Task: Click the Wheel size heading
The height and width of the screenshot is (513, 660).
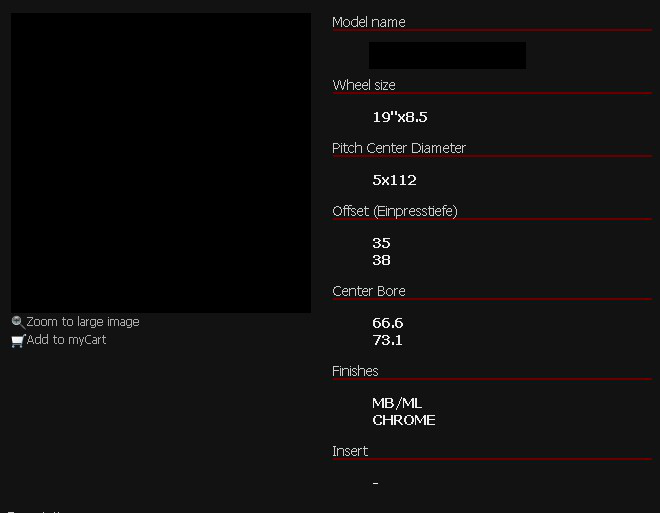Action: tap(364, 85)
